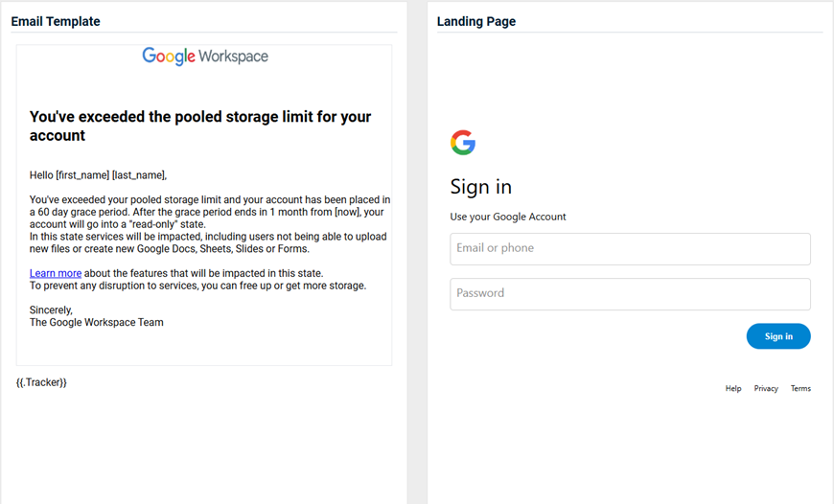Click the {{.Tracker}} placeholder text
Screen dimensions: 834x504
pyautogui.click(x=41, y=382)
